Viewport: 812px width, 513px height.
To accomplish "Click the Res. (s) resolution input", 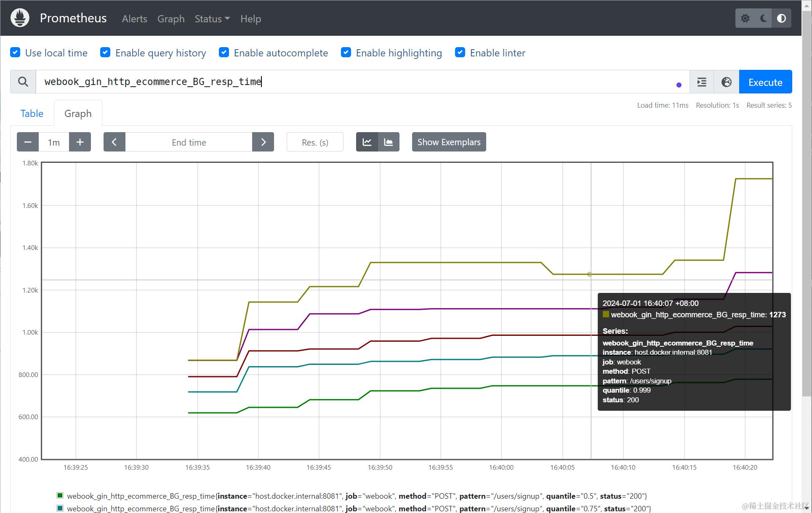I will [315, 142].
